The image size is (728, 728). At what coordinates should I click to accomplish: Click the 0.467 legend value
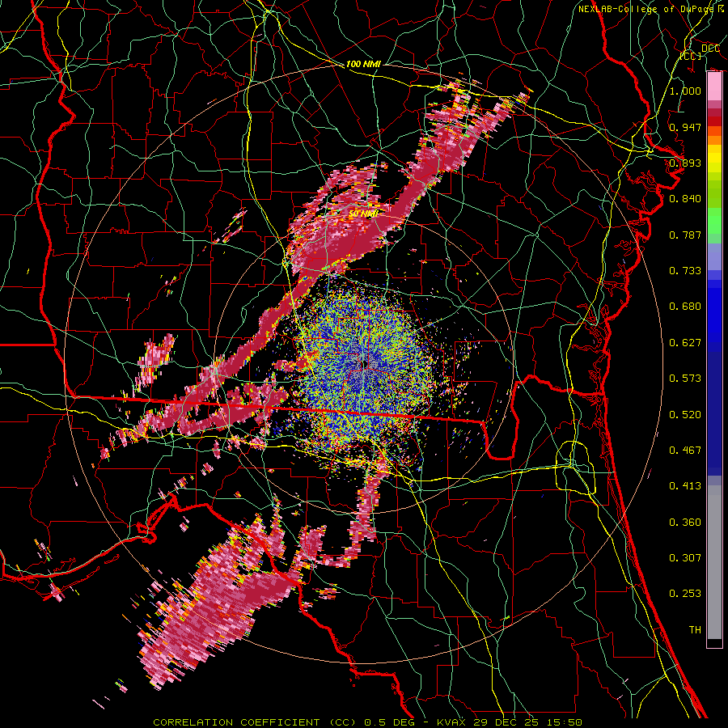click(x=685, y=451)
